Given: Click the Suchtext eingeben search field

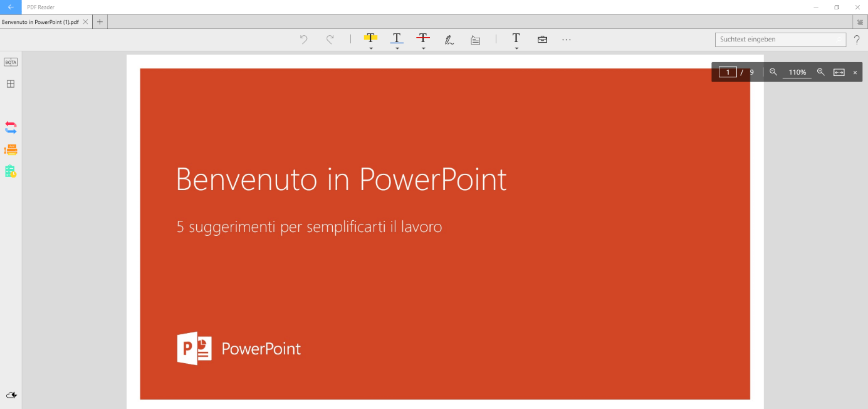Looking at the screenshot, I should (776, 40).
